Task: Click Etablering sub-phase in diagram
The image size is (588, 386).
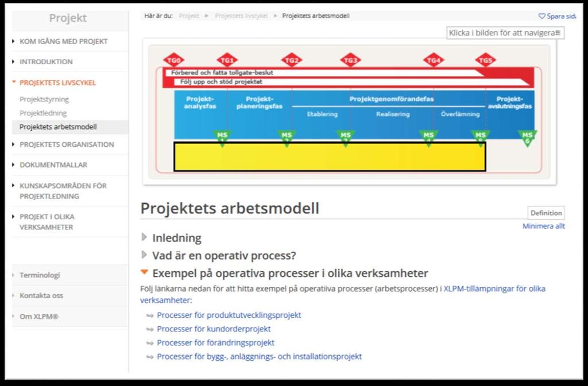Action: coord(322,114)
